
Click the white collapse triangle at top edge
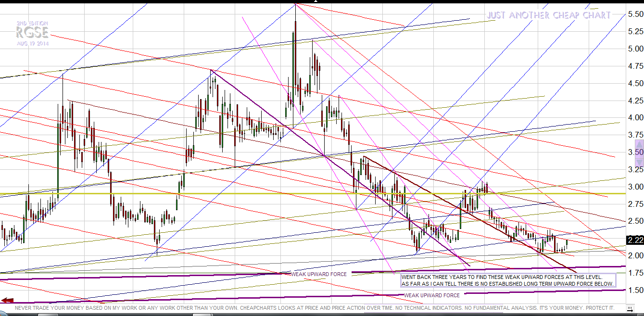pyautogui.click(x=316, y=1)
